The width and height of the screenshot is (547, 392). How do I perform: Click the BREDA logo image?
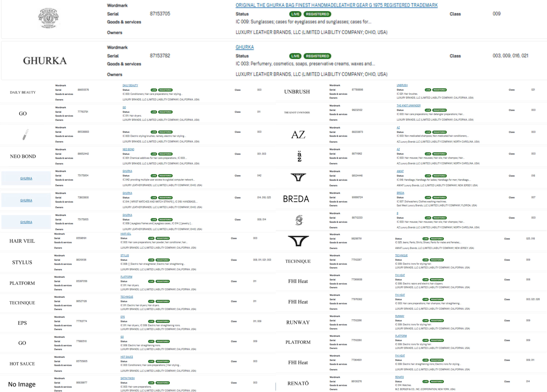pyautogui.click(x=296, y=199)
